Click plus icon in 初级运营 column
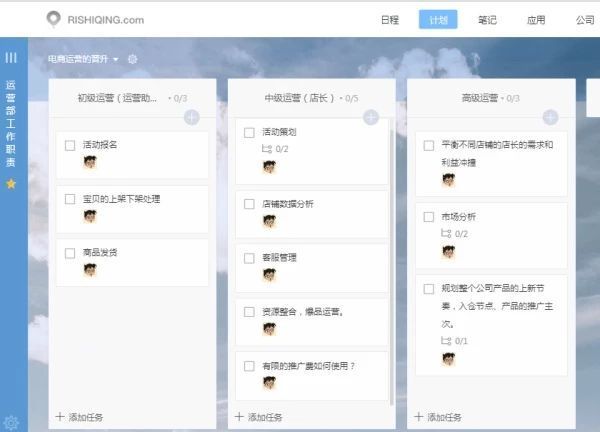The height and width of the screenshot is (432, 600). tap(192, 118)
